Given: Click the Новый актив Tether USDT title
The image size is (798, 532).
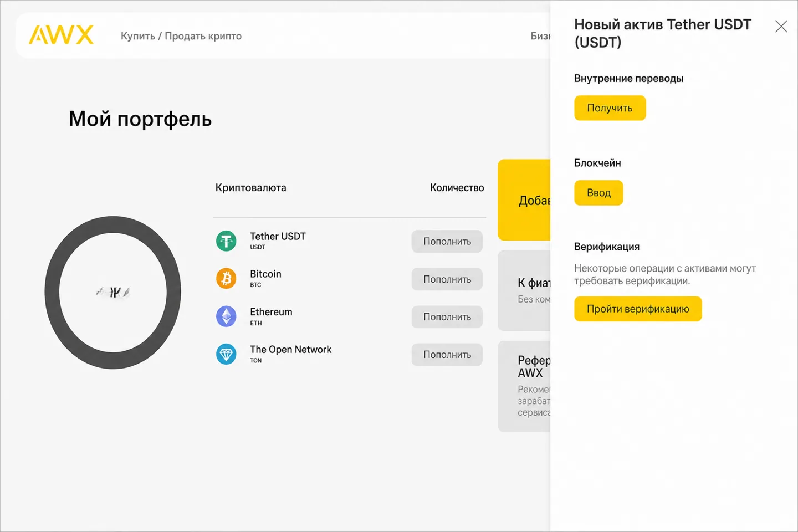Looking at the screenshot, I should 663,33.
